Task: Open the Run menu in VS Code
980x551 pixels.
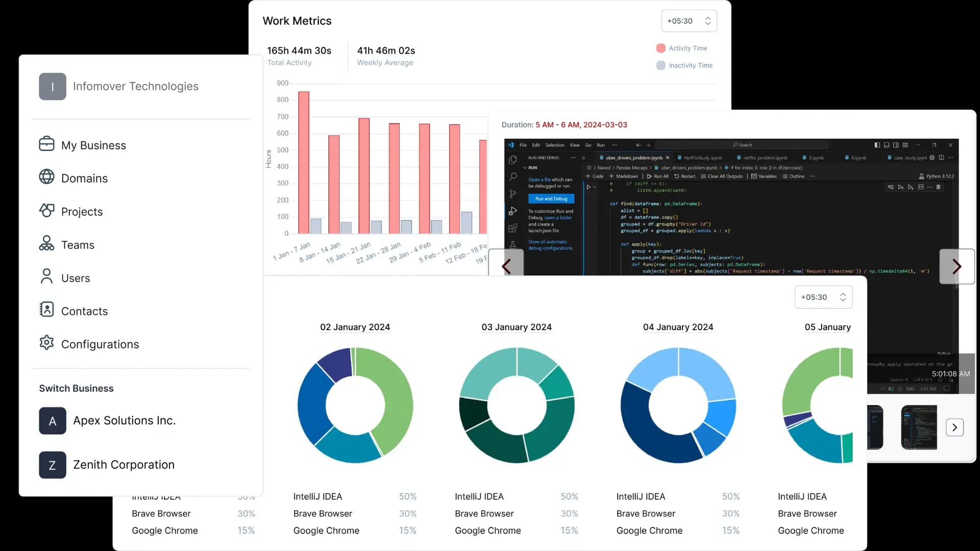Action: click(600, 145)
